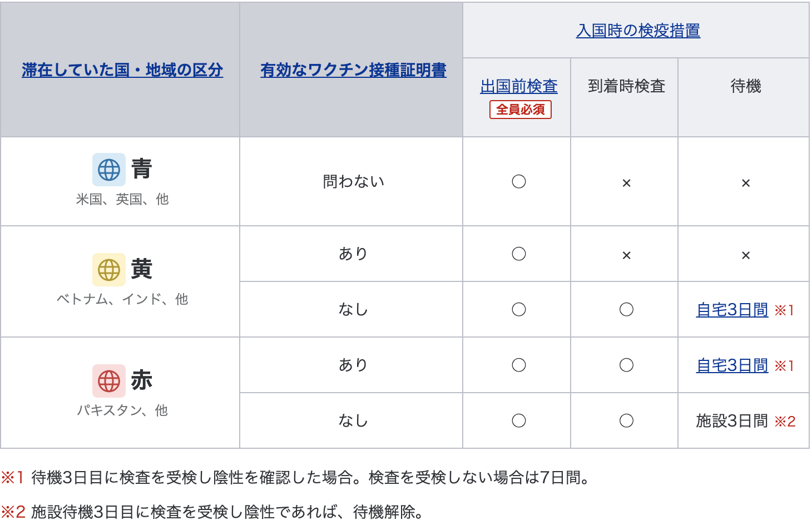Click the 到着時検査 column header
The image size is (812, 525).
pos(626,86)
